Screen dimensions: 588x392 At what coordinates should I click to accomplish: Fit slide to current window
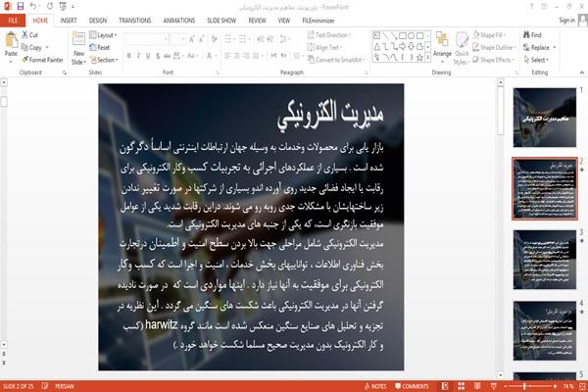pos(582,386)
